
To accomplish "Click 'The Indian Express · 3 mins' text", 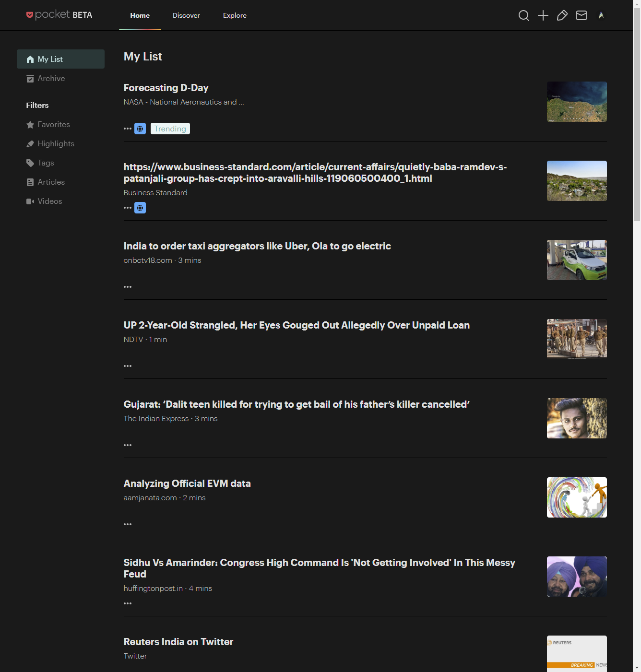I will tap(170, 419).
